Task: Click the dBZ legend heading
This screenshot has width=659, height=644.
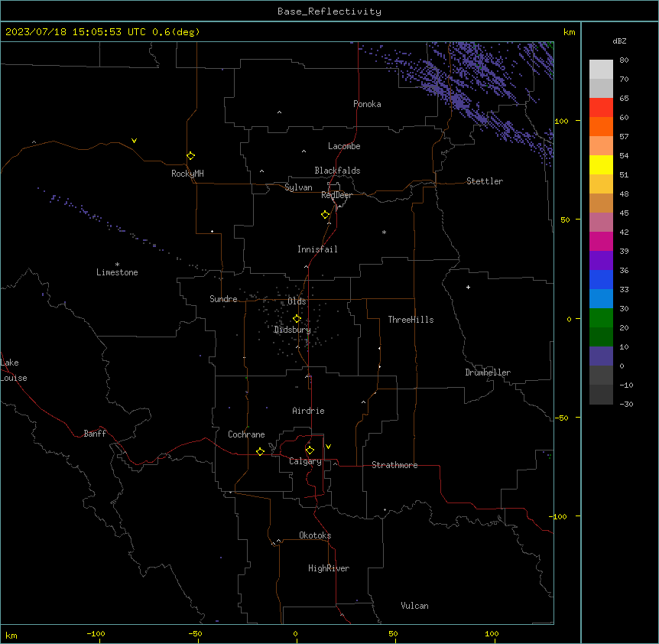Action: coord(619,41)
